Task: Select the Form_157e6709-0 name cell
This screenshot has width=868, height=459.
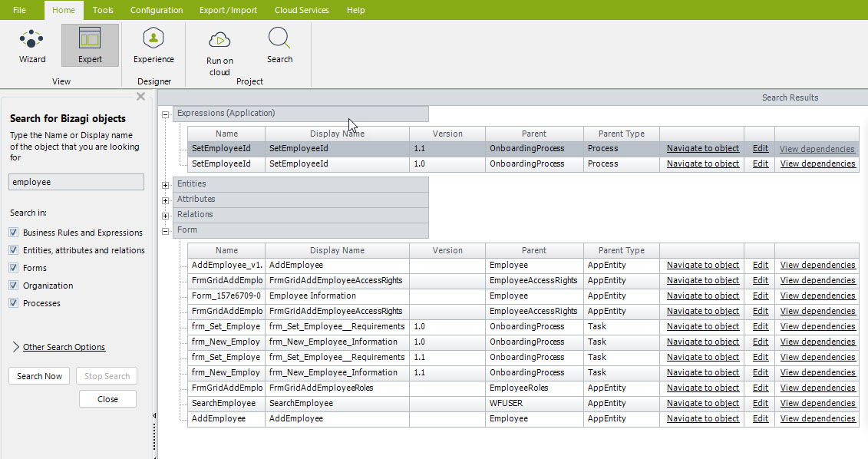Action: pyautogui.click(x=226, y=296)
